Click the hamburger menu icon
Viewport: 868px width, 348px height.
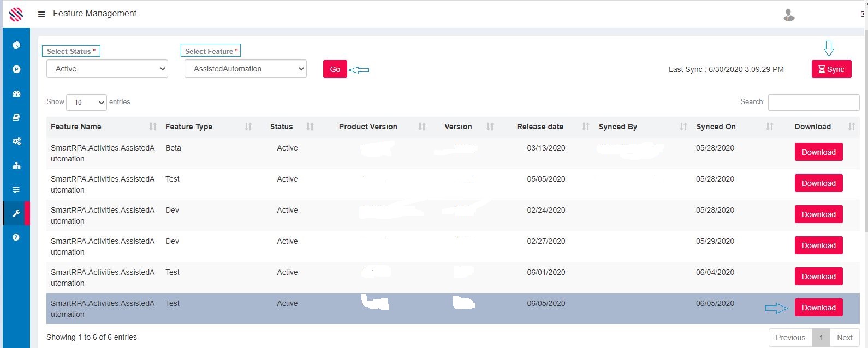[x=41, y=14]
